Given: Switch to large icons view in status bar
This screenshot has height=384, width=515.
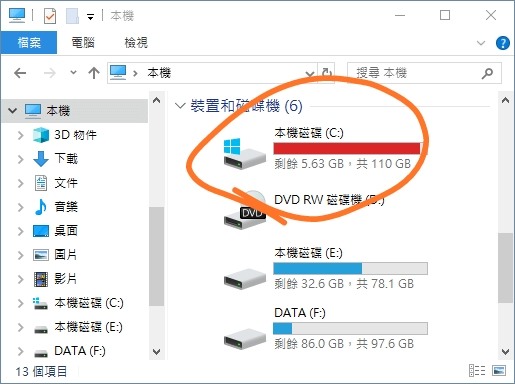Looking at the screenshot, I should coord(499,370).
